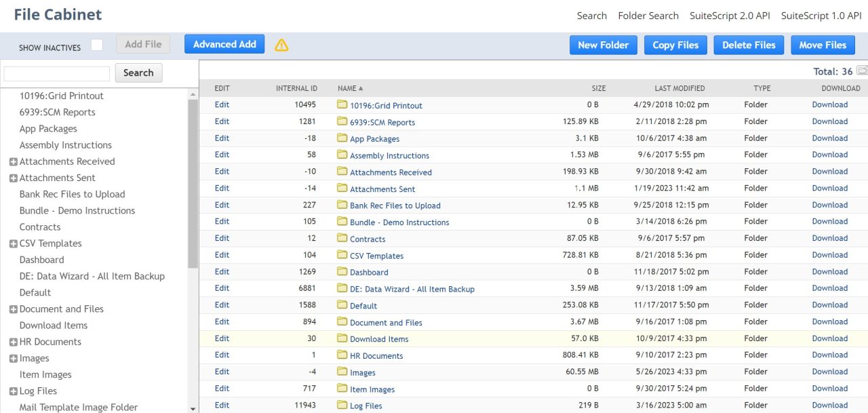Image resolution: width=868 pixels, height=413 pixels.
Task: Click the yellow warning triangle icon
Action: (x=281, y=45)
